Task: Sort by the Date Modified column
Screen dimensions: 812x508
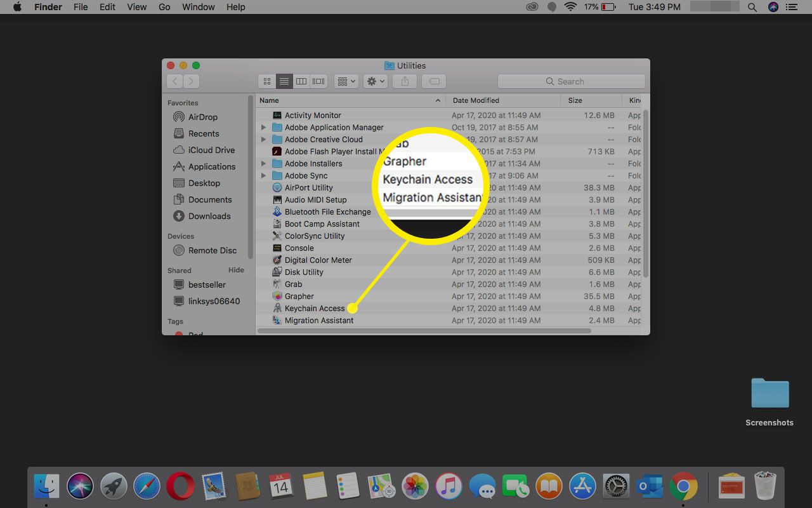Action: point(503,100)
